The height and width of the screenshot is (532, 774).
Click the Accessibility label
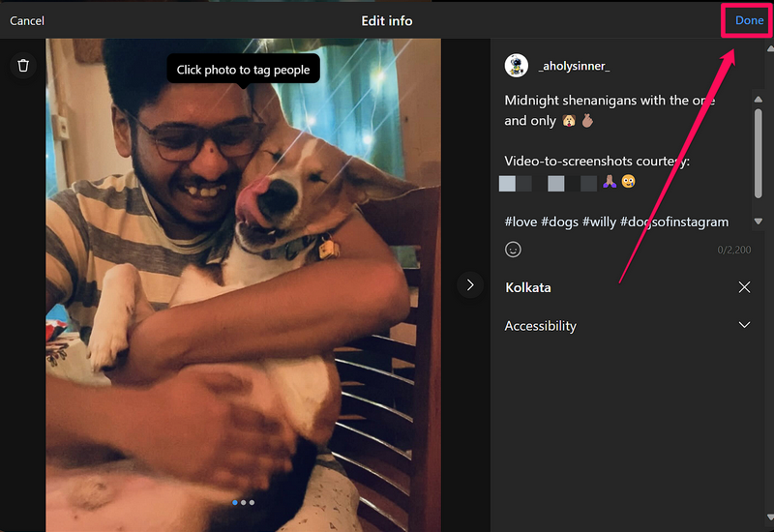click(540, 326)
